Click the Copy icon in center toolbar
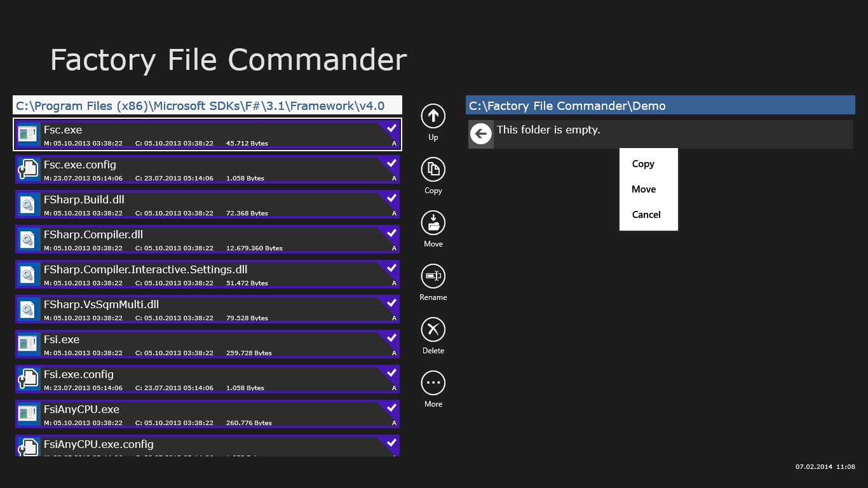Image resolution: width=868 pixels, height=488 pixels. 433,169
